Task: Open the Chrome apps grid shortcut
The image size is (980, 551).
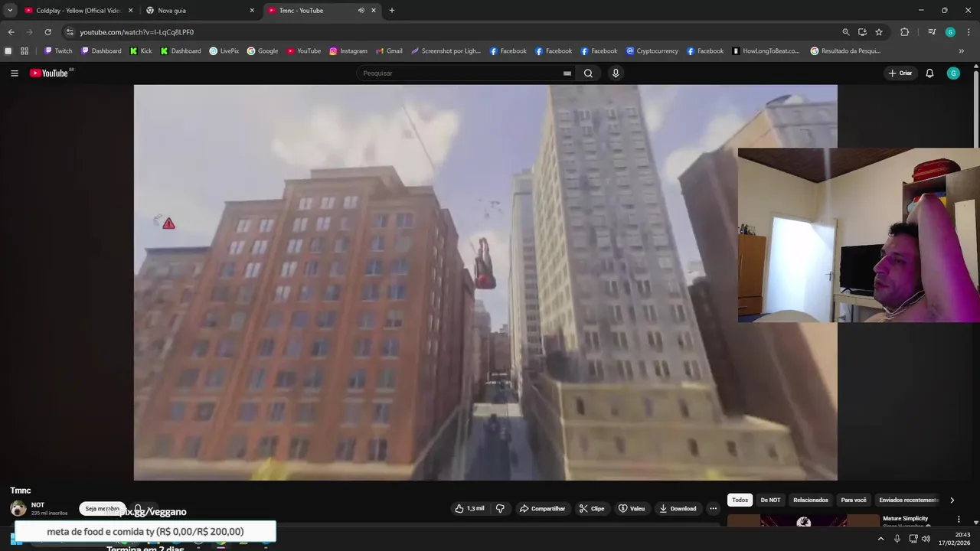Action: (24, 51)
